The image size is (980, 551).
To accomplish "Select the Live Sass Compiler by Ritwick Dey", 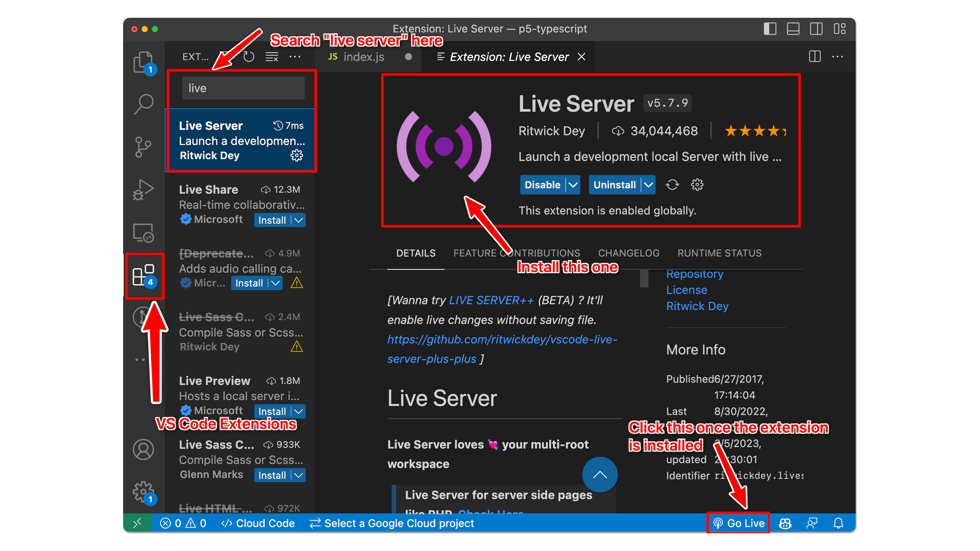I will tap(241, 332).
